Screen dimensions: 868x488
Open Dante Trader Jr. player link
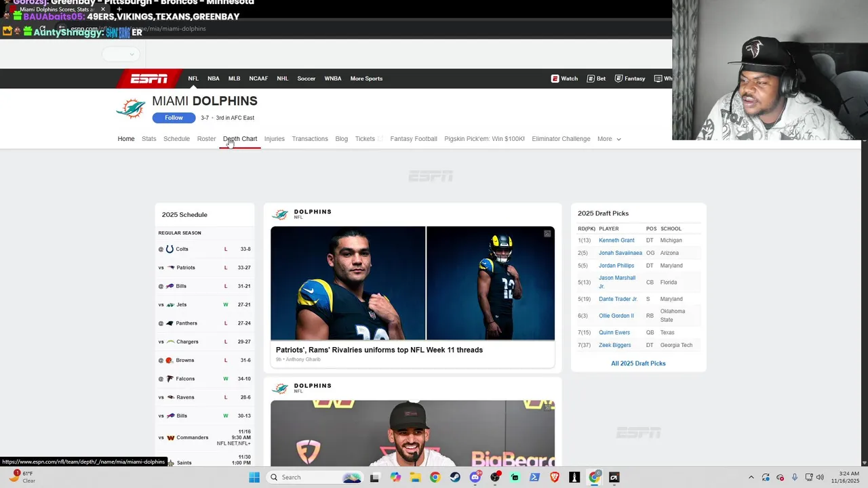coord(618,299)
